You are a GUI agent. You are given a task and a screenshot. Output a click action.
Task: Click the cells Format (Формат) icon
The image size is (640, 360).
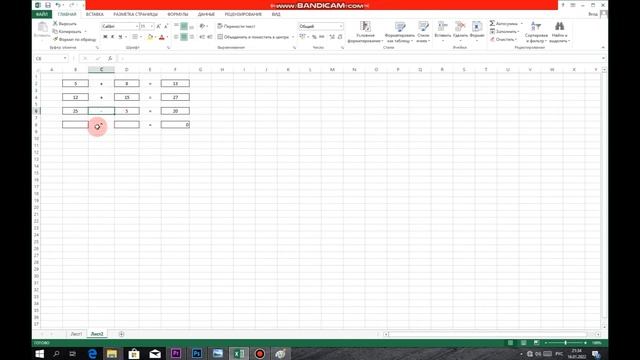point(476,27)
